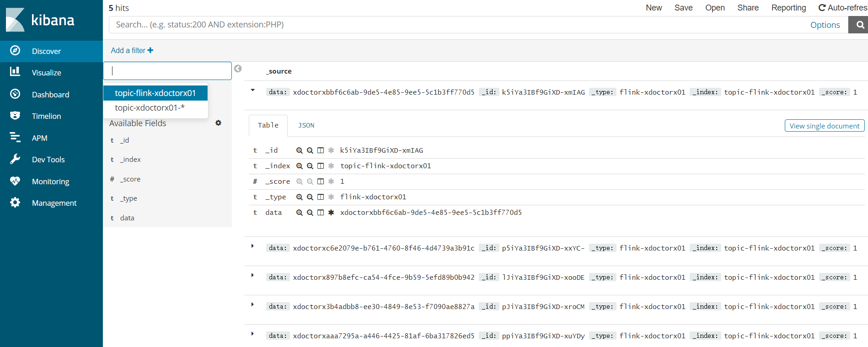Expand the document with id p5iYa3IBf9GiXD-xxYC-
This screenshot has width=868, height=347.
pyautogui.click(x=252, y=246)
